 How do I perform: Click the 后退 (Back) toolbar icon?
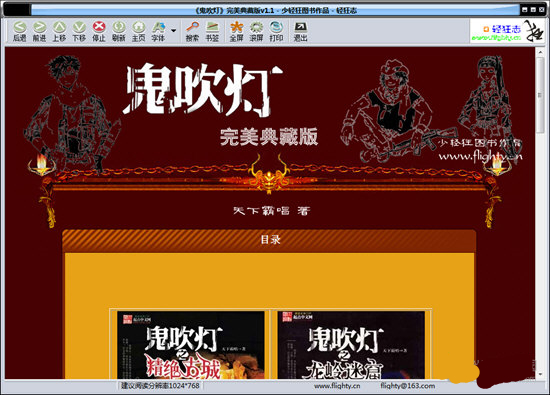[x=20, y=31]
